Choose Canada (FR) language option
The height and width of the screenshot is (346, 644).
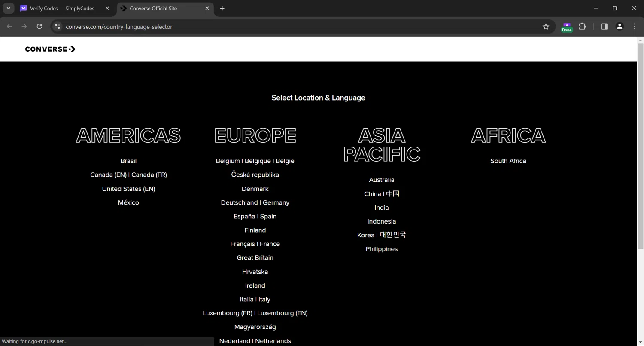149,175
